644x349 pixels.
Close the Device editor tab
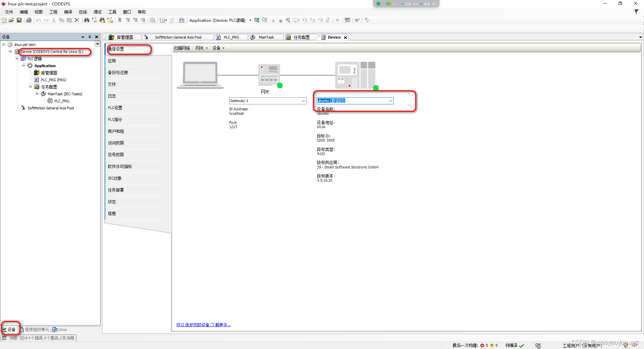(x=345, y=38)
